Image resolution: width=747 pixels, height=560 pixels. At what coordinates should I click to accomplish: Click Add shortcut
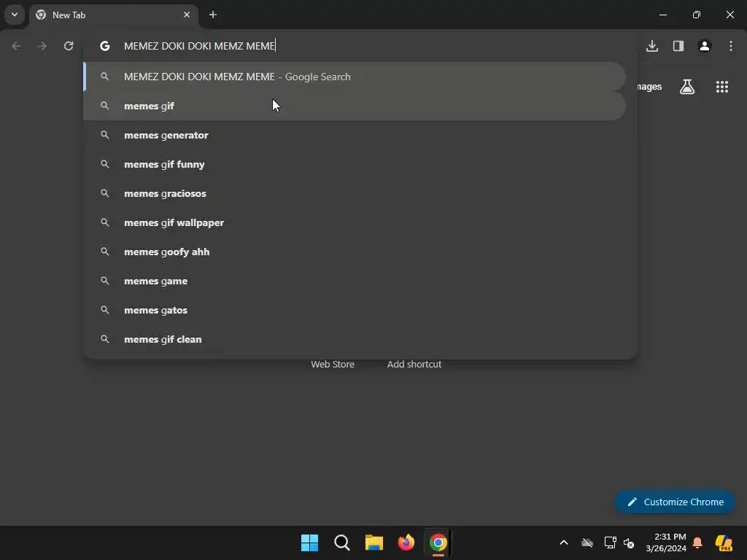414,365
